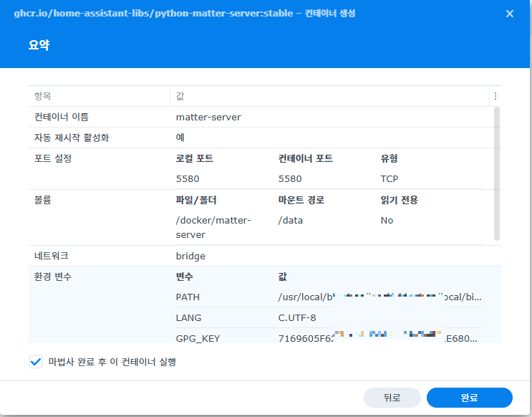532x417 pixels.
Task: Open the table column options menu
Action: [x=495, y=96]
